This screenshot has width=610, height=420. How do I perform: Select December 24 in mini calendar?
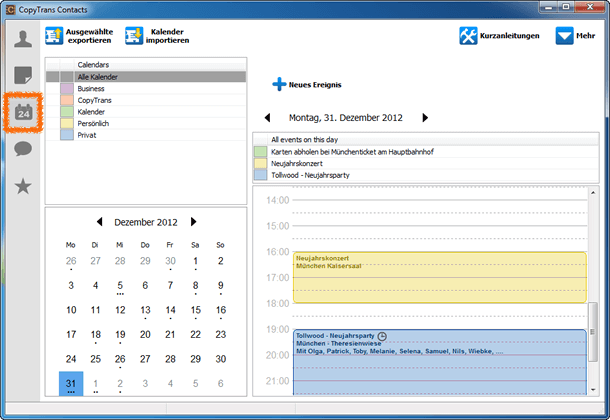(71, 359)
